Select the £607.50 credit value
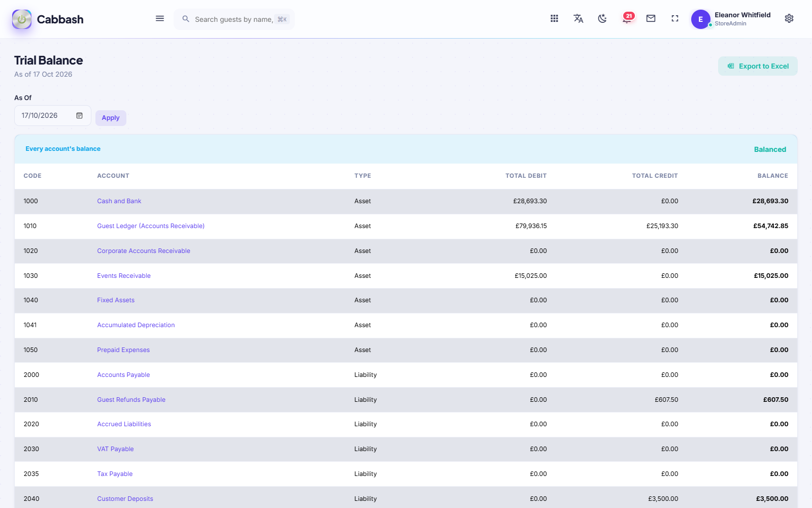 (666, 400)
